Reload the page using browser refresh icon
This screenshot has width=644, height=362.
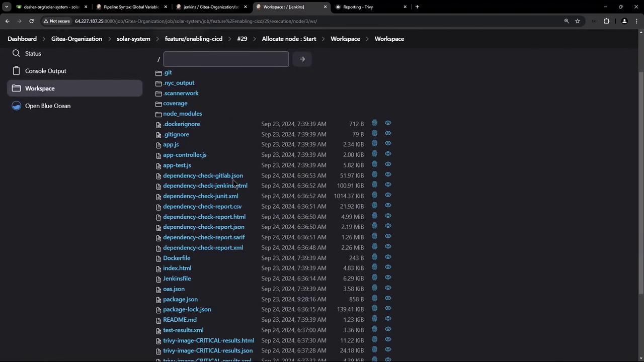point(31,21)
